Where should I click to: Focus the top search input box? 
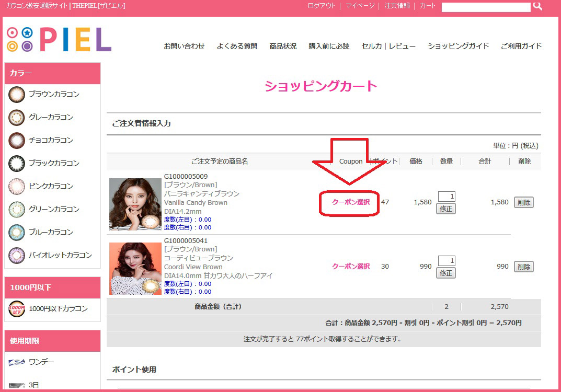(486, 7)
